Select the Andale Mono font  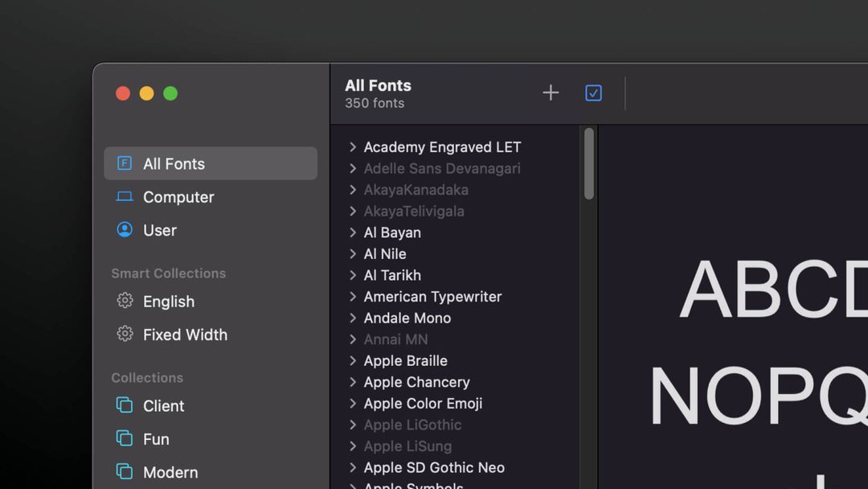(407, 318)
